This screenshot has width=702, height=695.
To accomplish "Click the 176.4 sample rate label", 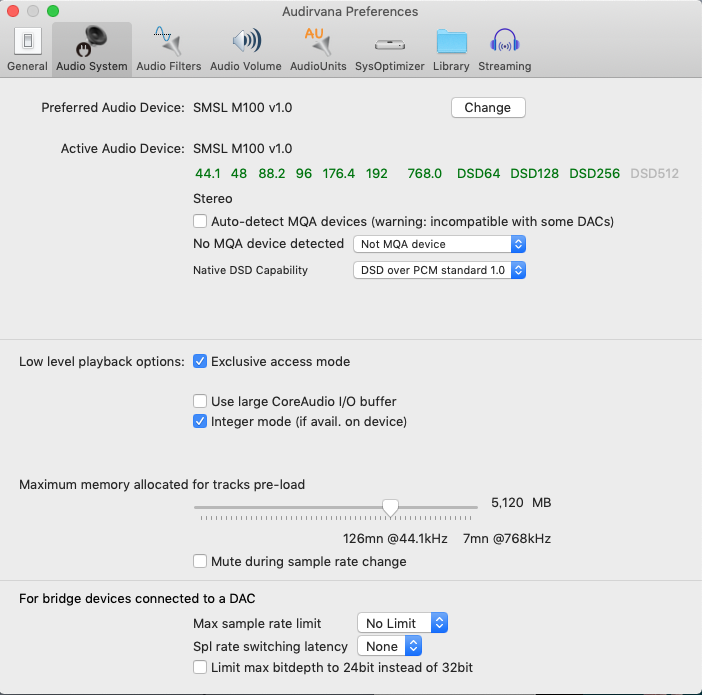I will coord(338,173).
